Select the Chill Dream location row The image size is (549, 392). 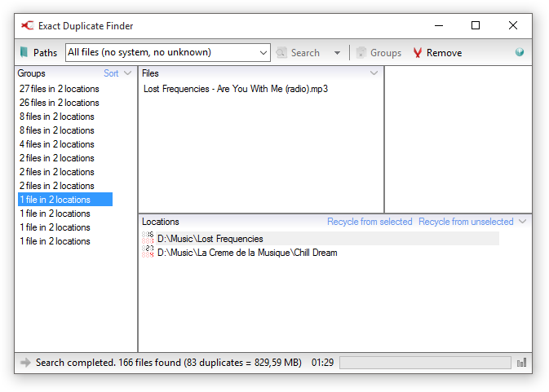pos(247,253)
